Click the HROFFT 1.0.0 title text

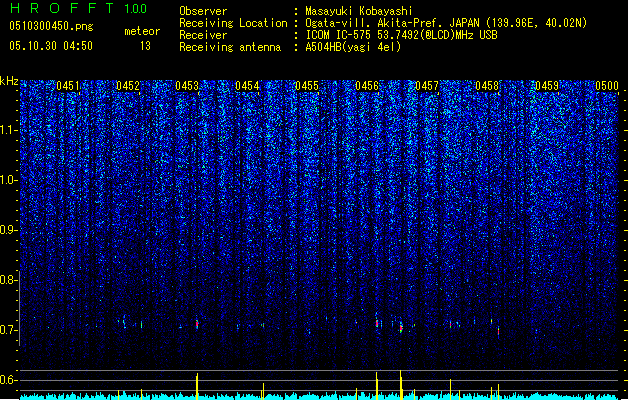[78, 8]
